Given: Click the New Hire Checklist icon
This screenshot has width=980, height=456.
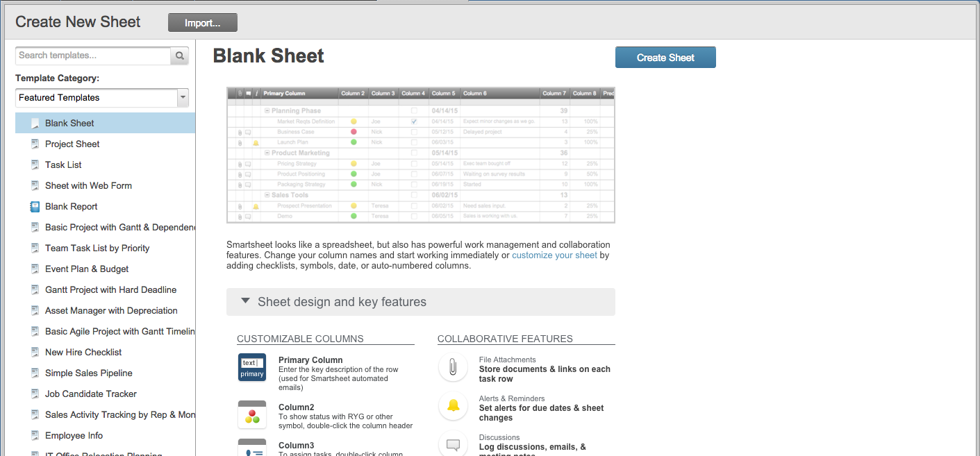Looking at the screenshot, I should pyautogui.click(x=35, y=353).
